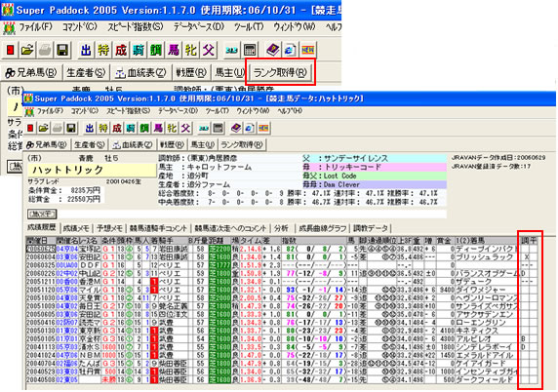Switch to the 調教データ tab
558x392 pixels.
pos(371,228)
